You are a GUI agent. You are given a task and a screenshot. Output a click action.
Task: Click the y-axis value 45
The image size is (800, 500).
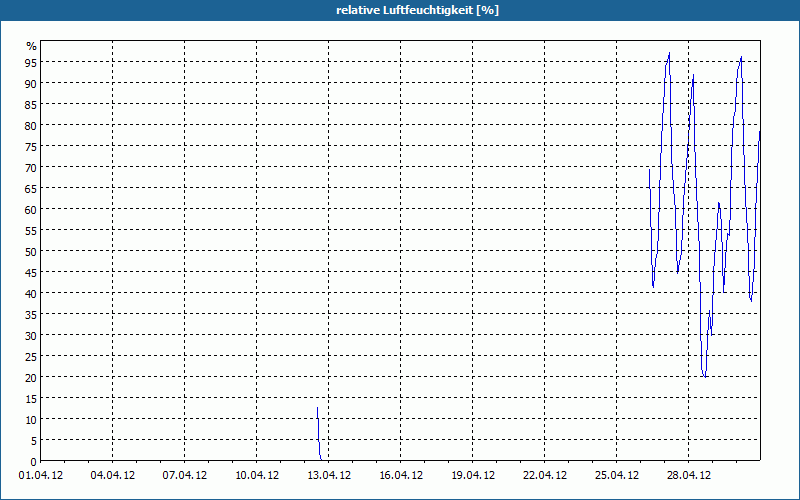[31, 272]
